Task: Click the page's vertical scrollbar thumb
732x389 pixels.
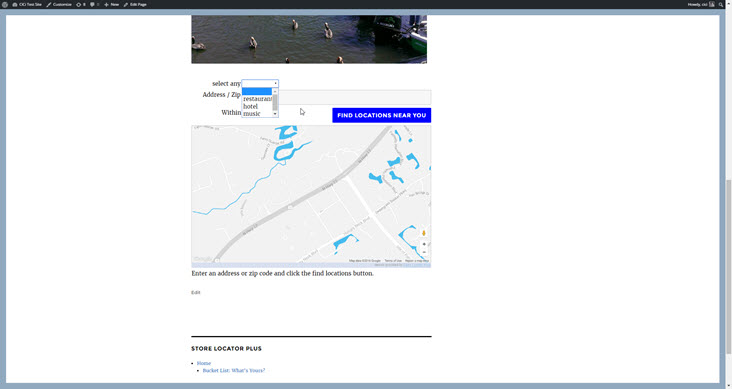Action: point(728,266)
